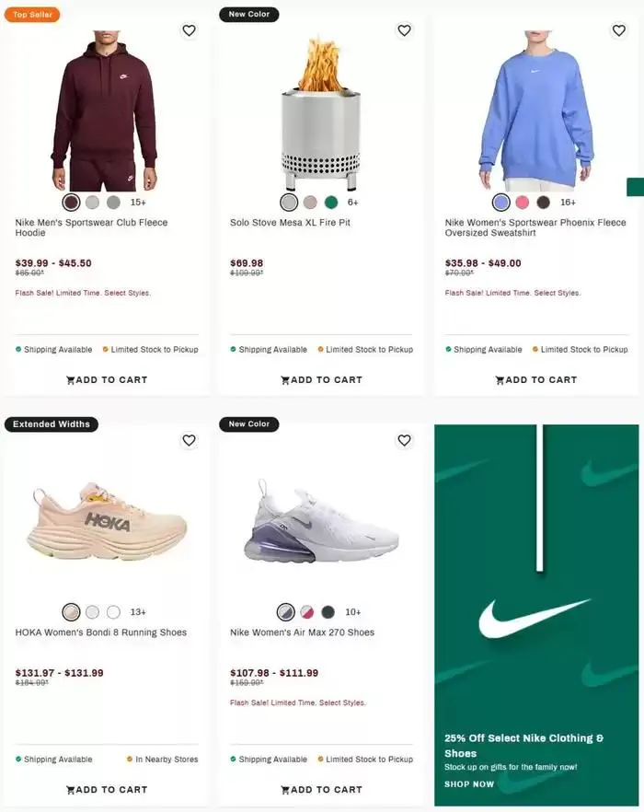
Task: View 10+ more Air Max 270 colors
Action: point(353,612)
